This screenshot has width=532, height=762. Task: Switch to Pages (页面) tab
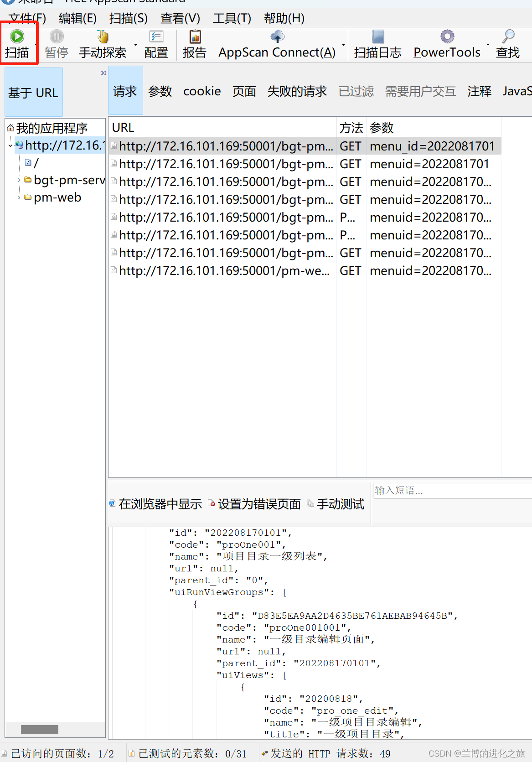[x=244, y=91]
